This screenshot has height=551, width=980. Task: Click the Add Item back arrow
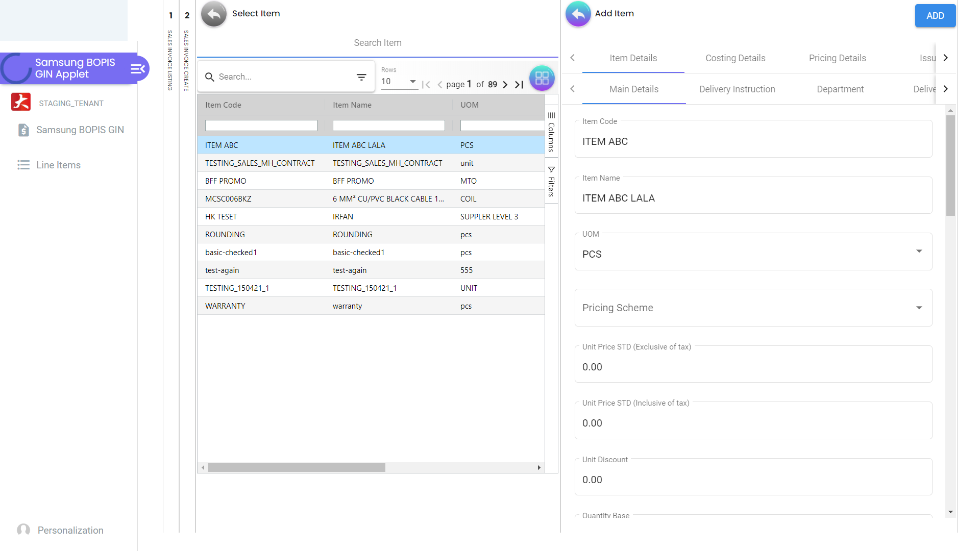tap(578, 14)
